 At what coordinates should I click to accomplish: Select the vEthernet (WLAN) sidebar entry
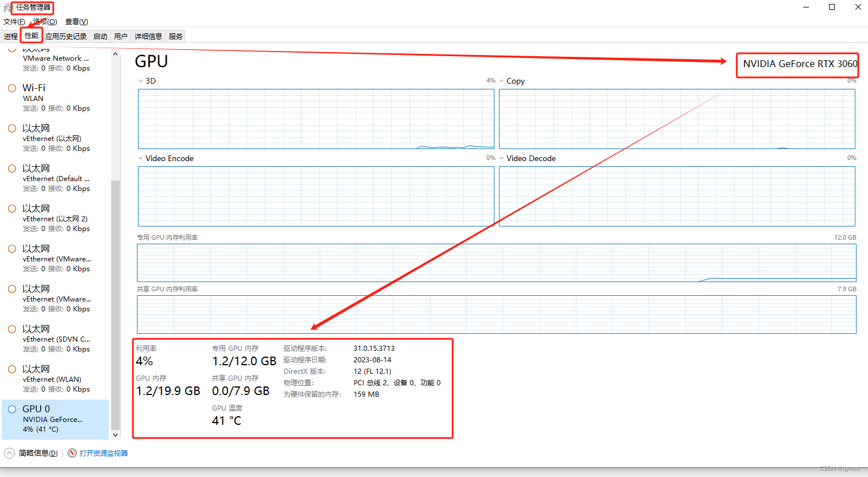pyautogui.click(x=55, y=379)
